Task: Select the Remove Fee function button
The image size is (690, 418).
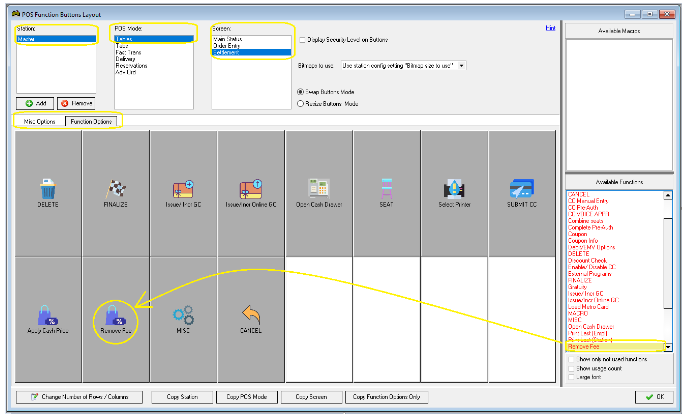Action: pyautogui.click(x=115, y=318)
